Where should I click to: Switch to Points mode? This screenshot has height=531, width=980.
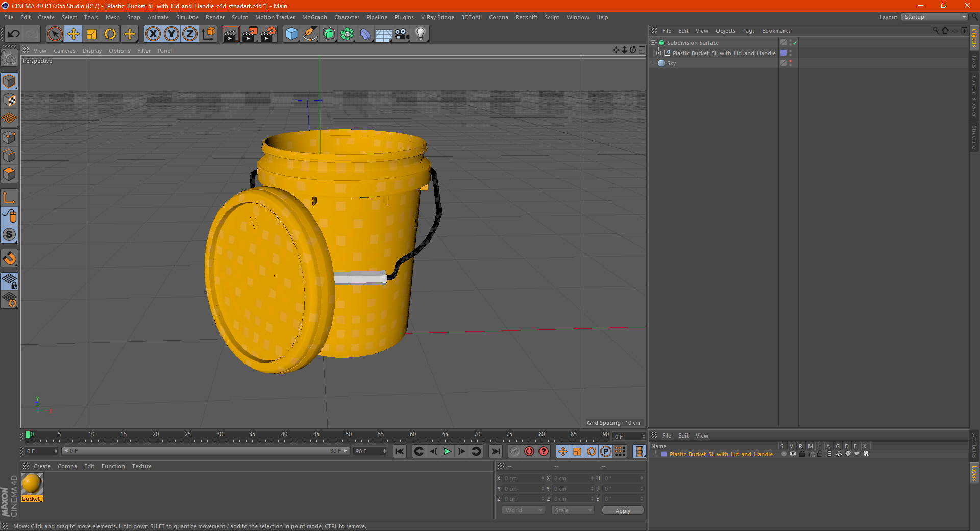[9, 137]
